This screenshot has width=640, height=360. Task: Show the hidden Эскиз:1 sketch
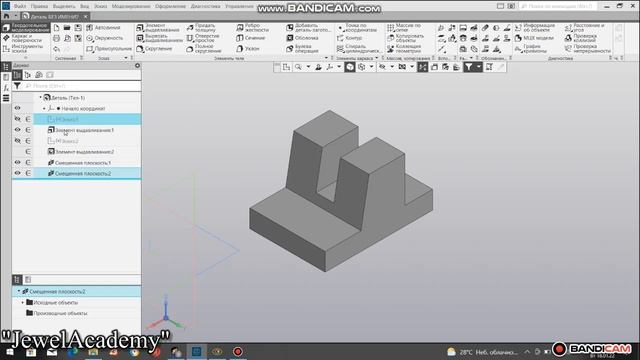point(18,119)
